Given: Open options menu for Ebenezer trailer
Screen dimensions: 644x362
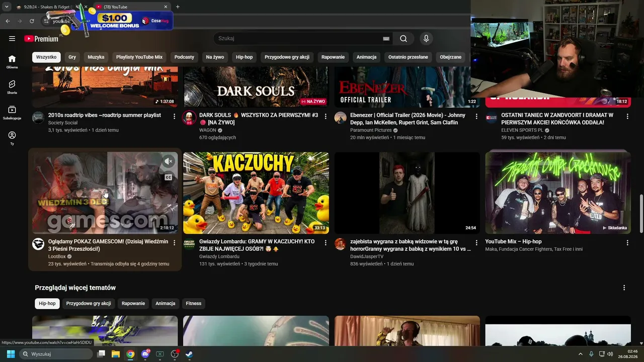Looking at the screenshot, I should [476, 116].
